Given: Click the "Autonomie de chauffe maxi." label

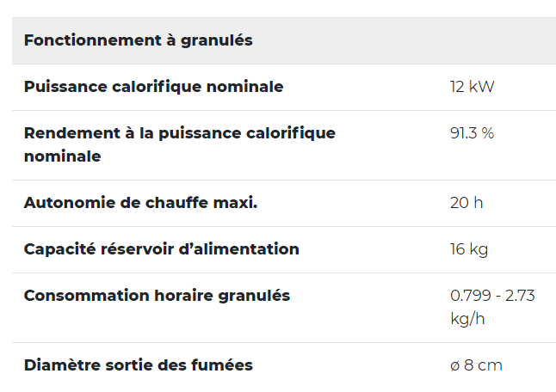Looking at the screenshot, I should tap(140, 203).
